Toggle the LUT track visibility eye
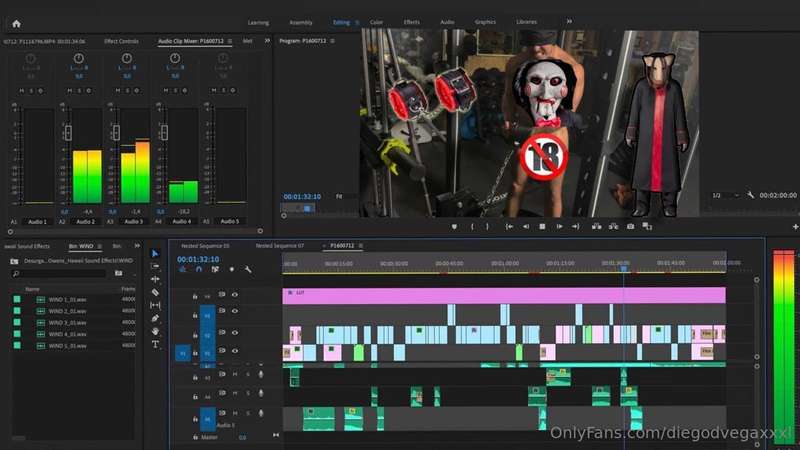 [x=235, y=294]
